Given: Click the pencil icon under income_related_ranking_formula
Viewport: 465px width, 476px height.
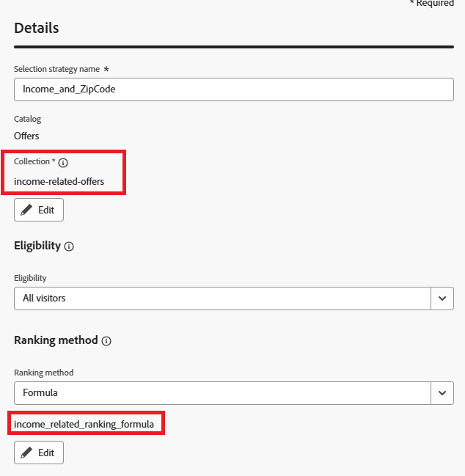Looking at the screenshot, I should coord(27,453).
